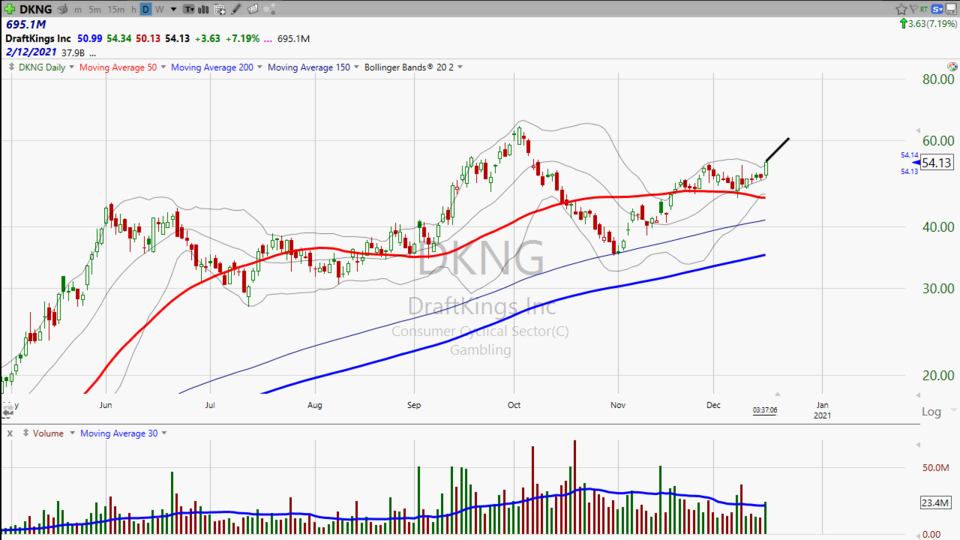Screen dimensions: 960x540
Task: Open the notes icon beside DKNG symbol
Action: coord(62,9)
